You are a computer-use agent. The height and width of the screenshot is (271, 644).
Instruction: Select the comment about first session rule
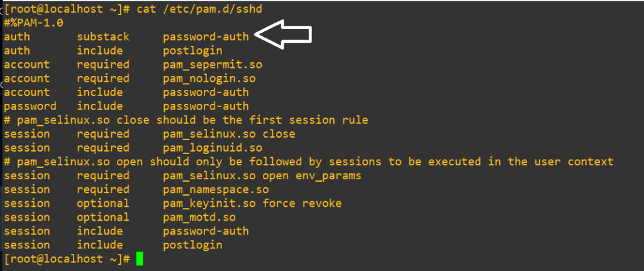pos(186,120)
